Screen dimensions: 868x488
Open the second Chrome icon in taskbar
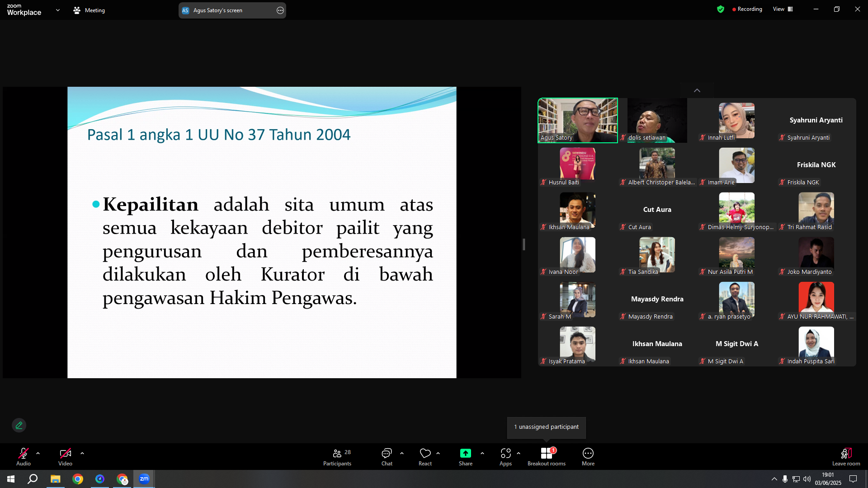[x=122, y=479]
